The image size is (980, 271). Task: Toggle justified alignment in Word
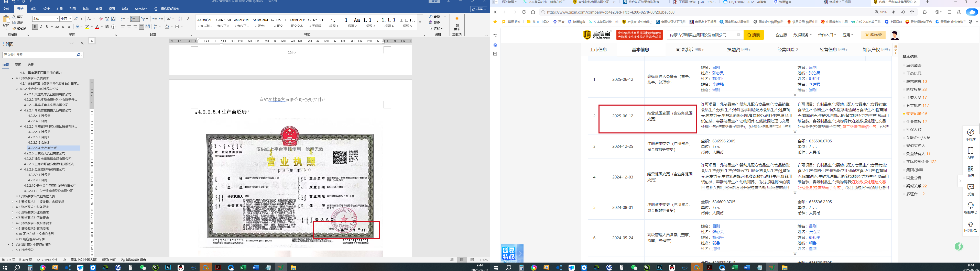[141, 27]
